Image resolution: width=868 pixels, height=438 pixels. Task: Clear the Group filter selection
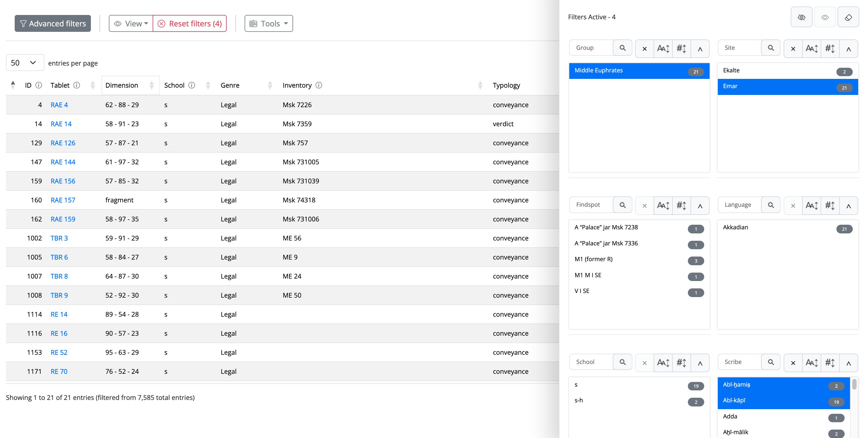[645, 48]
